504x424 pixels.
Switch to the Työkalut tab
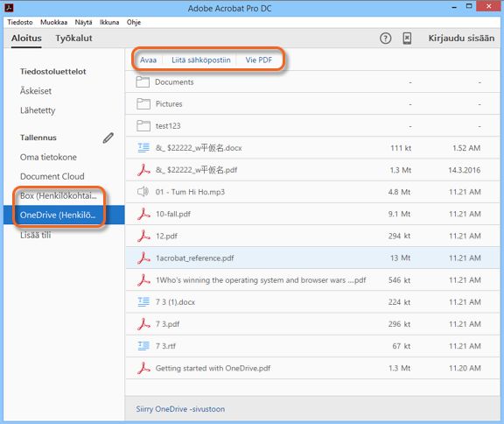pyautogui.click(x=73, y=39)
